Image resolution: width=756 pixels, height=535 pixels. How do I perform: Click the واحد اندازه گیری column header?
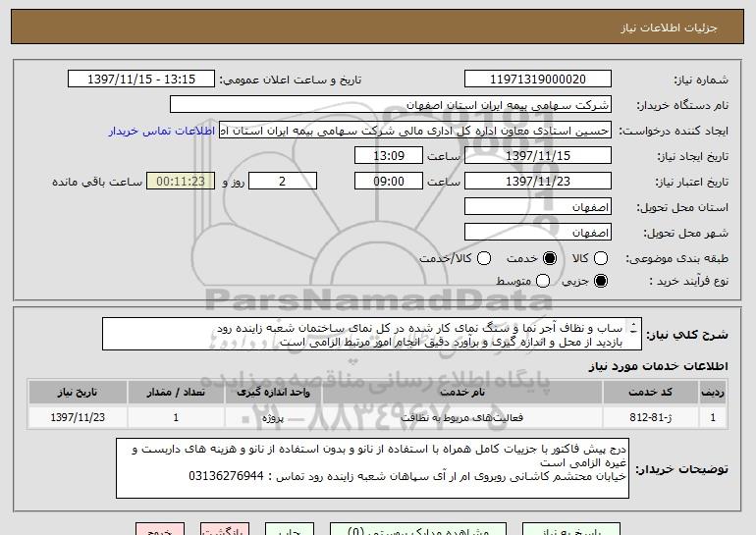(x=273, y=393)
